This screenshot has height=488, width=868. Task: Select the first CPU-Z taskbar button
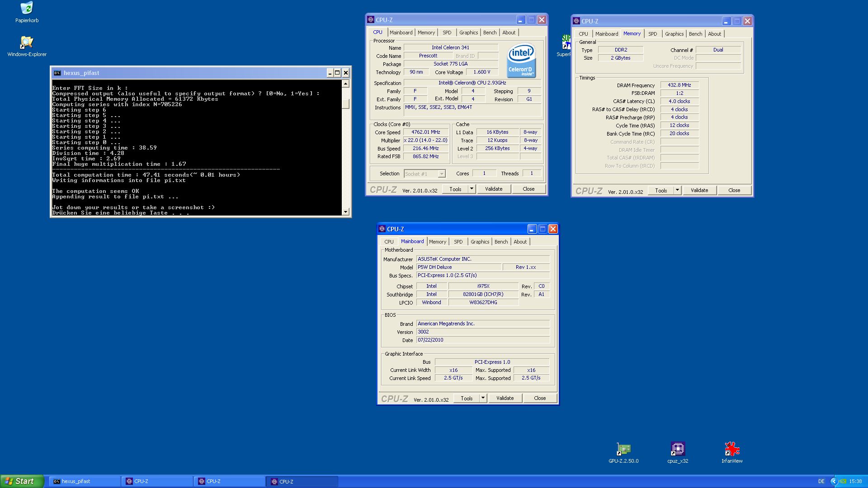click(x=158, y=482)
